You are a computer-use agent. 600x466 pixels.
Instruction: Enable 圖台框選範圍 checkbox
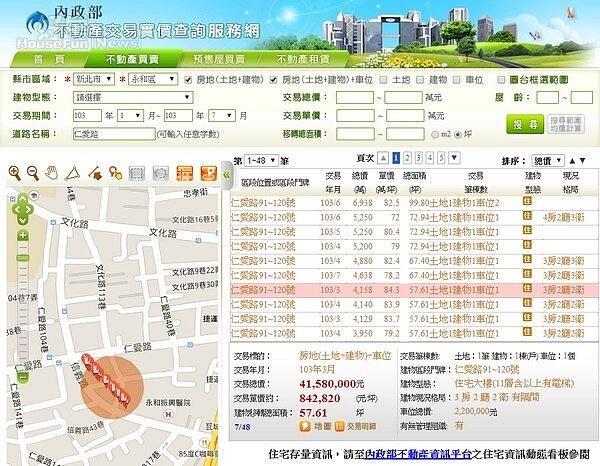coord(501,80)
